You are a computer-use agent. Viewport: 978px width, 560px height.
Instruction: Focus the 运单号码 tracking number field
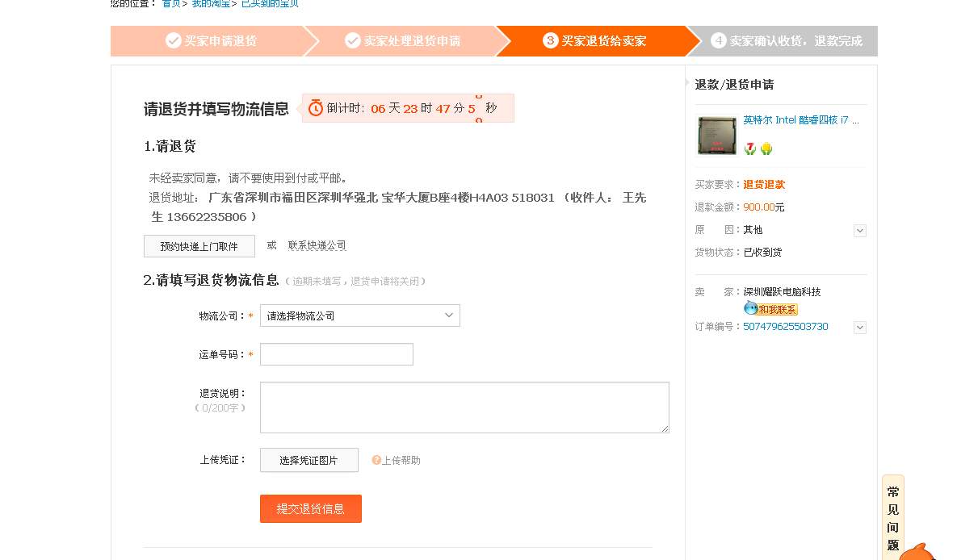[x=337, y=354]
